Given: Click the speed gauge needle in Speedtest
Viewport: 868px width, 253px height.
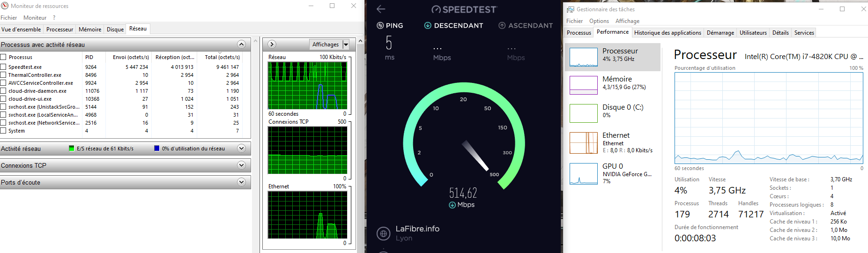Looking at the screenshot, I should [475, 156].
